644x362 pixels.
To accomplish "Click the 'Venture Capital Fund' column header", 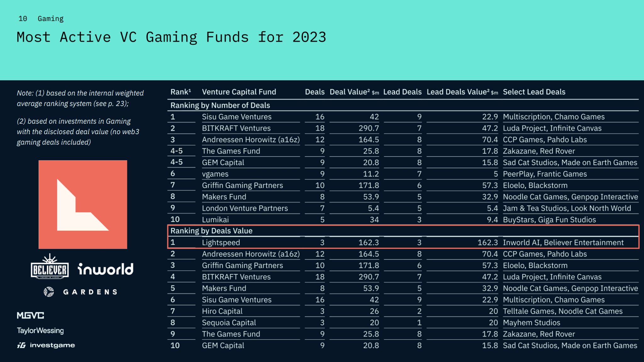I will click(x=239, y=92).
